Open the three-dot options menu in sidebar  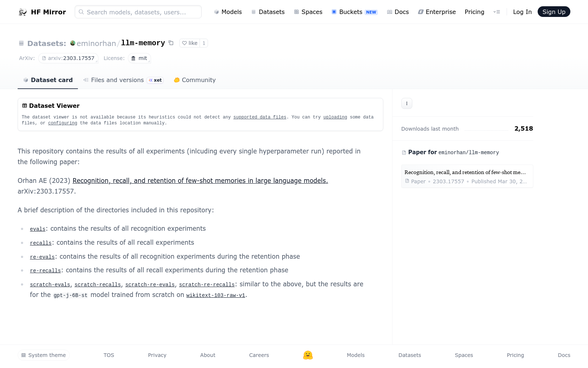407,103
